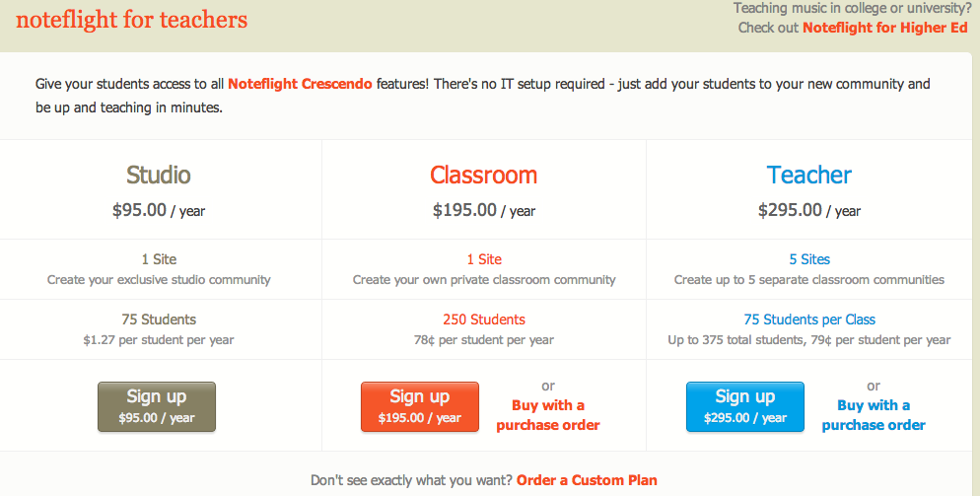Select the Classroom plan title
This screenshot has width=980, height=496.
point(483,176)
